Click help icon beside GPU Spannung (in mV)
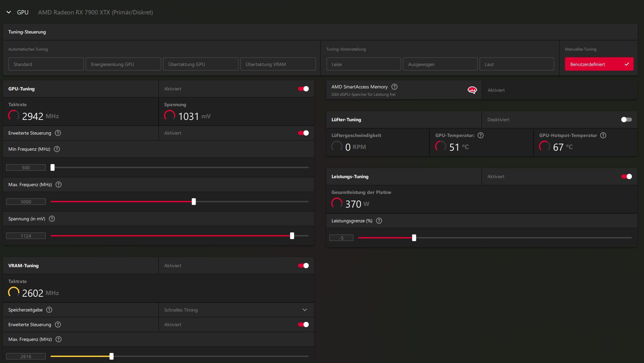Viewport: 644px width, 363px height. [x=52, y=219]
